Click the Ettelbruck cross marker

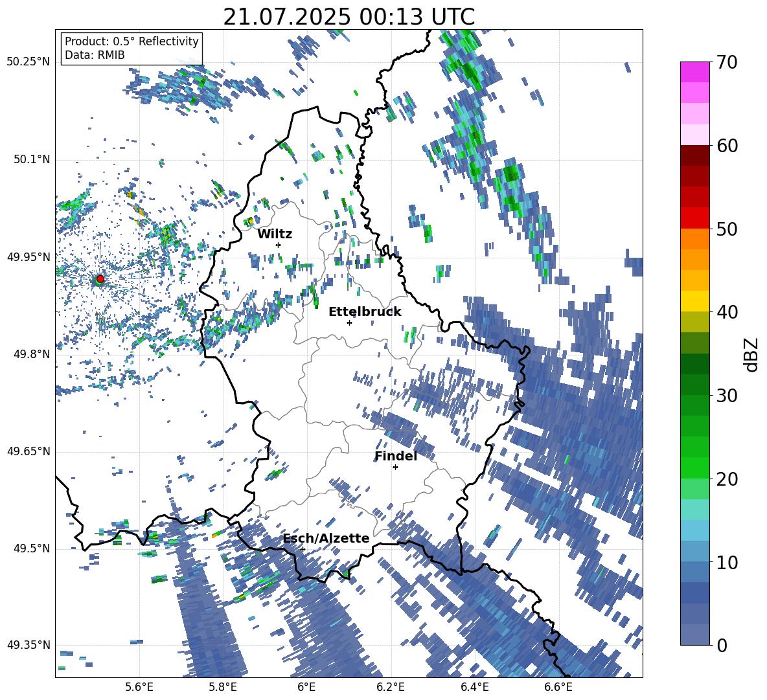349,322
